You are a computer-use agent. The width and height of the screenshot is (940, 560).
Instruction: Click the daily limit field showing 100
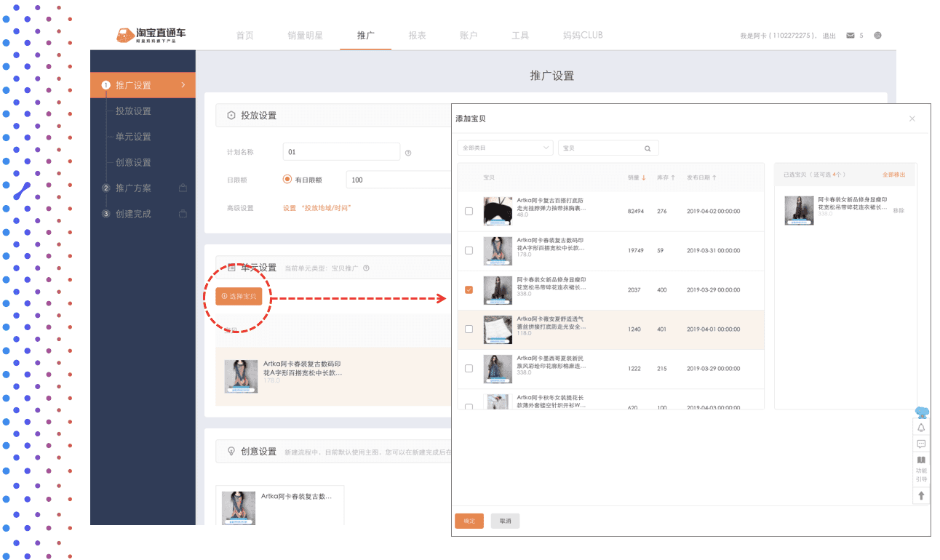399,180
